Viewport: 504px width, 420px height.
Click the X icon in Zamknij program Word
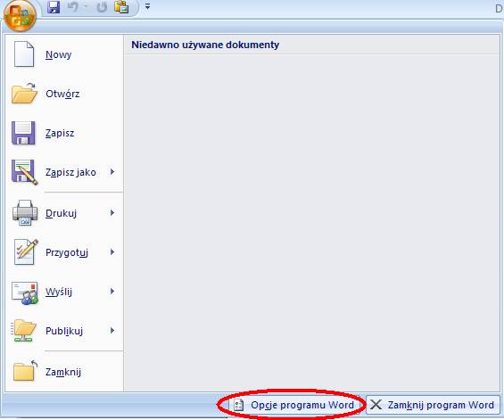[x=376, y=405]
